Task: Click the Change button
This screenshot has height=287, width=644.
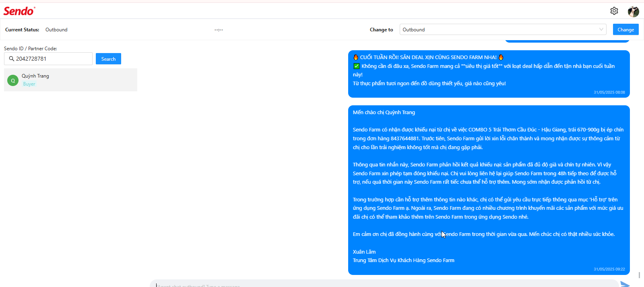Action: coord(625,29)
